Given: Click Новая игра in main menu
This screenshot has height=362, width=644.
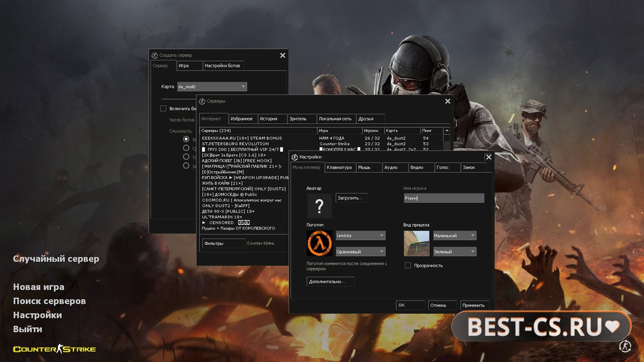Looking at the screenshot, I should click(39, 287).
